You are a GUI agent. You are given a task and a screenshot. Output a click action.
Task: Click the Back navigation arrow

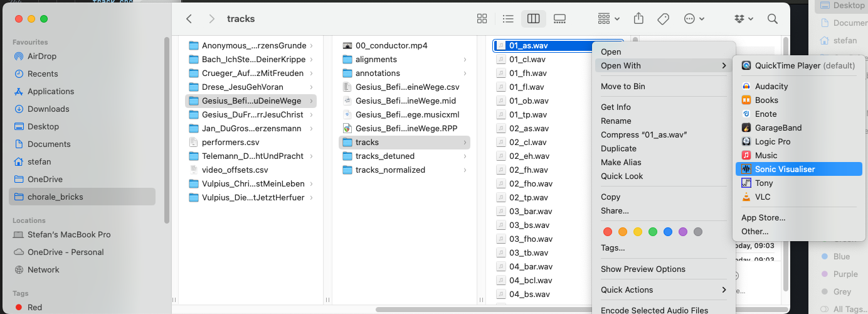(189, 19)
